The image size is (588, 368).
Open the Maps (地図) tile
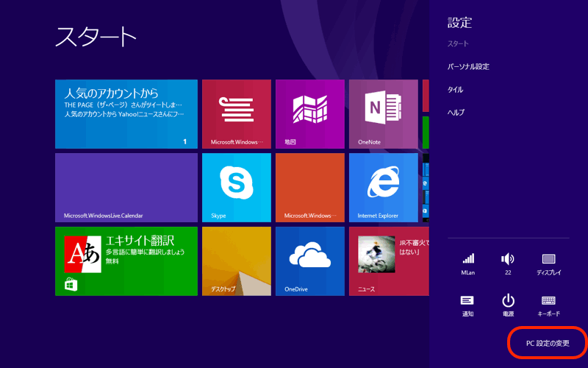point(309,113)
